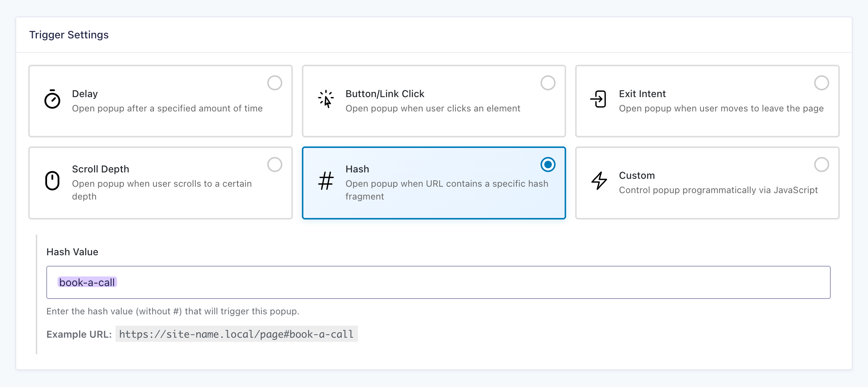The image size is (868, 387).
Task: Select the Button/Link Click radio button
Action: click(548, 83)
